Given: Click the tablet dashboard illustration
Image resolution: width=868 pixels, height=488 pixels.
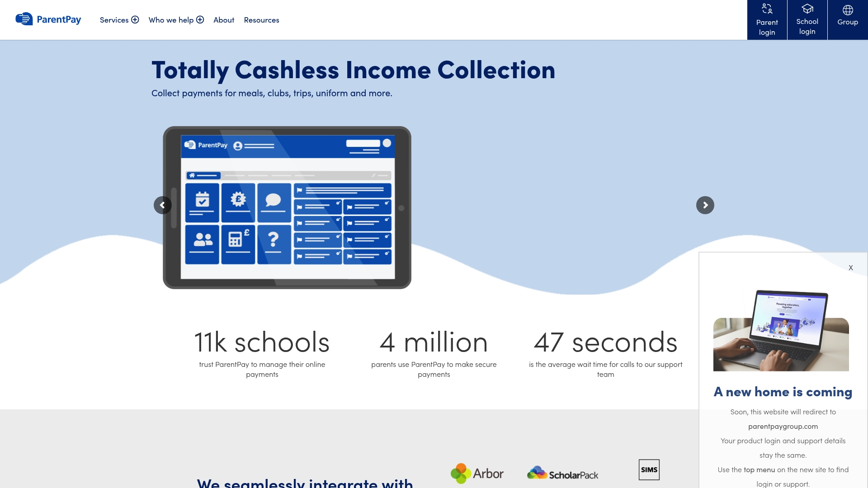Looking at the screenshot, I should (x=287, y=207).
